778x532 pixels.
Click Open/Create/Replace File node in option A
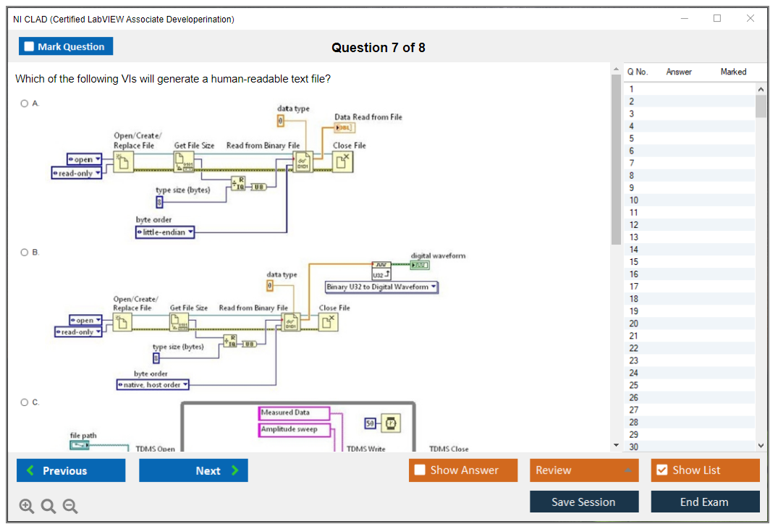coord(124,164)
